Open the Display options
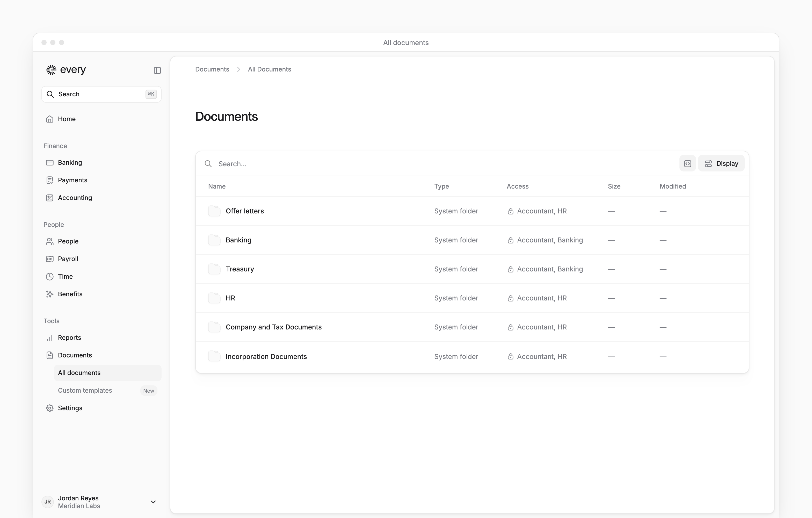This screenshot has width=812, height=518. point(721,164)
